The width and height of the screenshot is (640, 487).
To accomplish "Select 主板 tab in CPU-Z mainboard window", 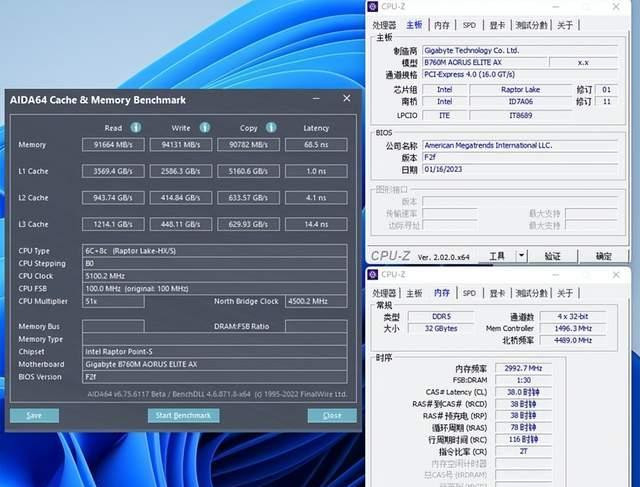I will point(414,25).
